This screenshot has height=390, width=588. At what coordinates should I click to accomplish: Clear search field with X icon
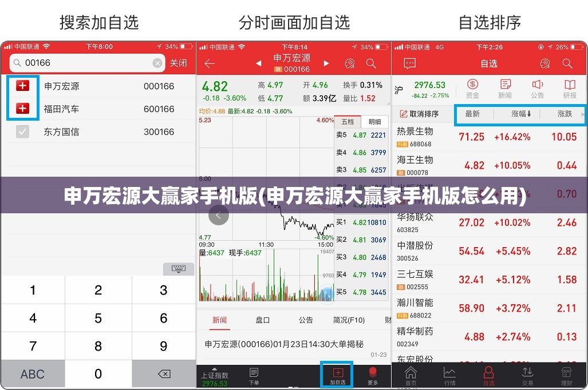[x=157, y=63]
